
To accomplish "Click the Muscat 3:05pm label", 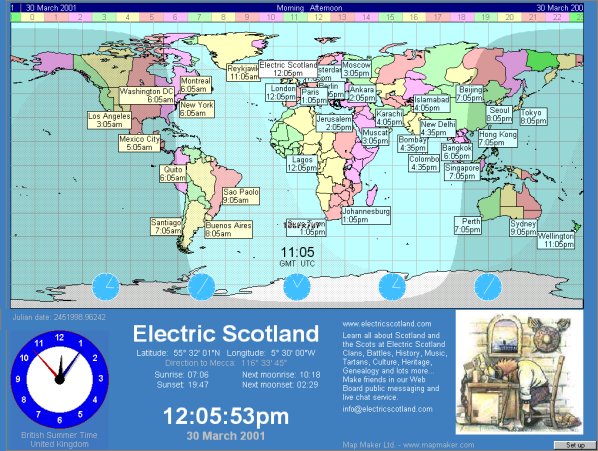I will (x=376, y=137).
